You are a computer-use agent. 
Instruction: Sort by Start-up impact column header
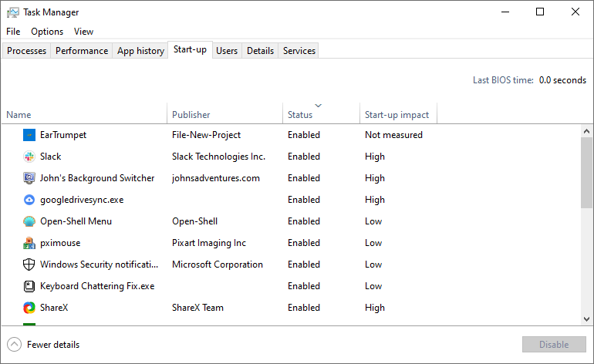pos(397,115)
